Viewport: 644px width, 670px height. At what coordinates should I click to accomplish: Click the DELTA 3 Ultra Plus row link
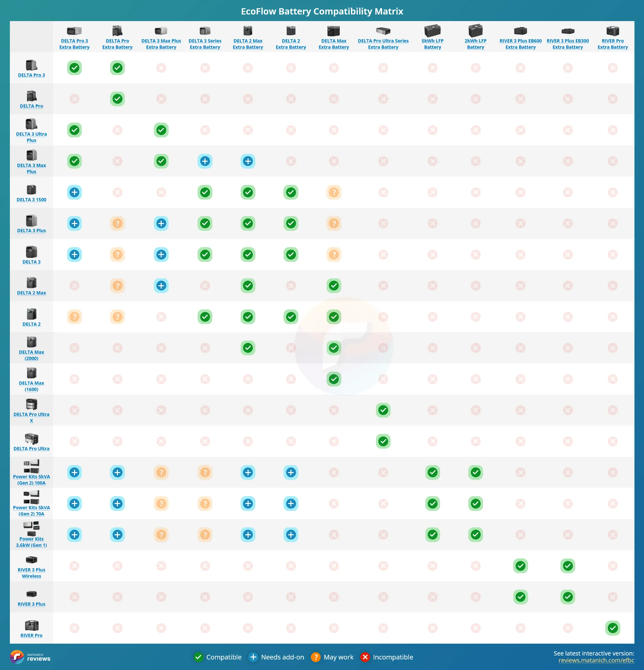pos(31,137)
